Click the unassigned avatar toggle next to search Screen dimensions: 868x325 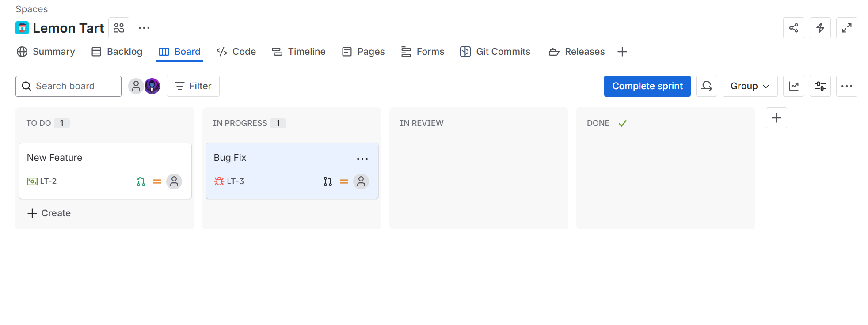point(136,86)
